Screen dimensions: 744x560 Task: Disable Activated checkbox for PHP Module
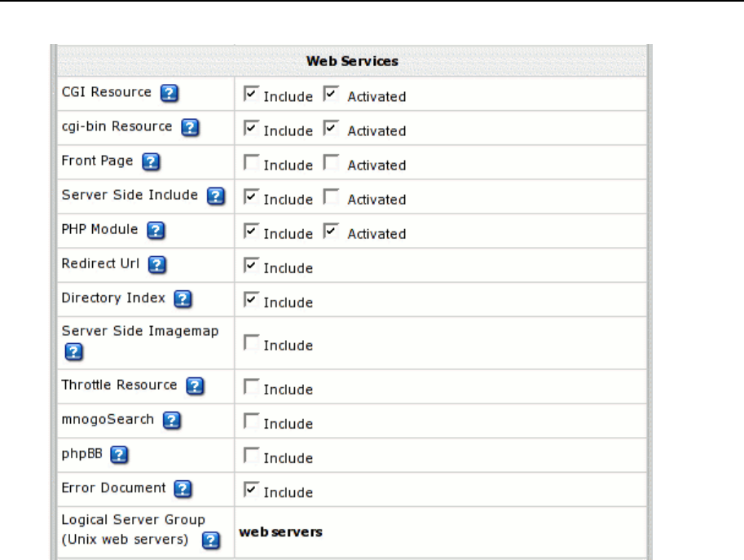click(331, 230)
